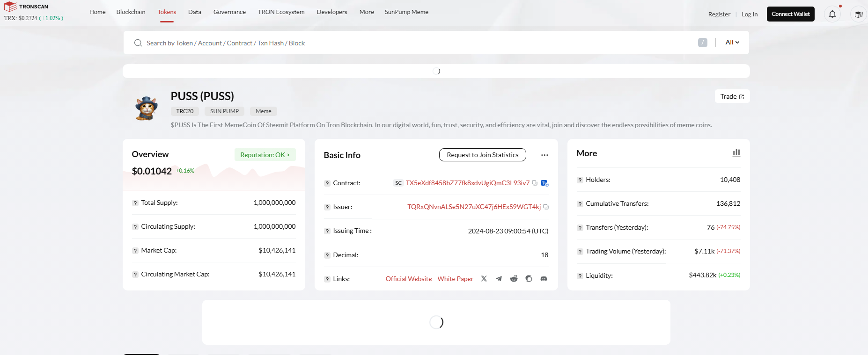Click the help icon next to Issuer
The width and height of the screenshot is (868, 355).
point(327,207)
